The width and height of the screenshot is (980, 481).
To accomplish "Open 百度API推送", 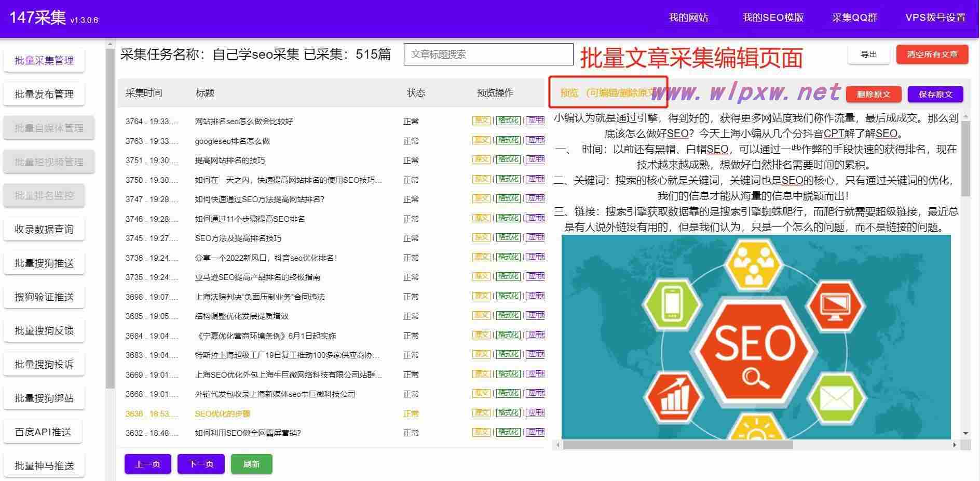I will pos(43,432).
